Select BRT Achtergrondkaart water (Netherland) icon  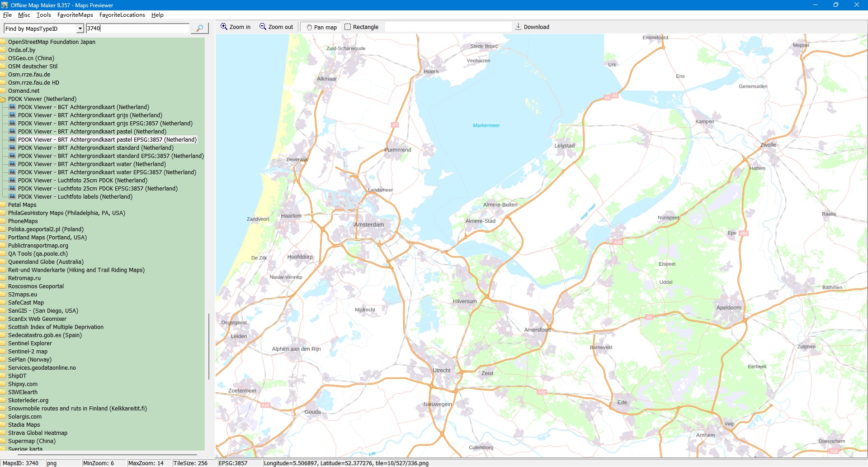(x=12, y=164)
